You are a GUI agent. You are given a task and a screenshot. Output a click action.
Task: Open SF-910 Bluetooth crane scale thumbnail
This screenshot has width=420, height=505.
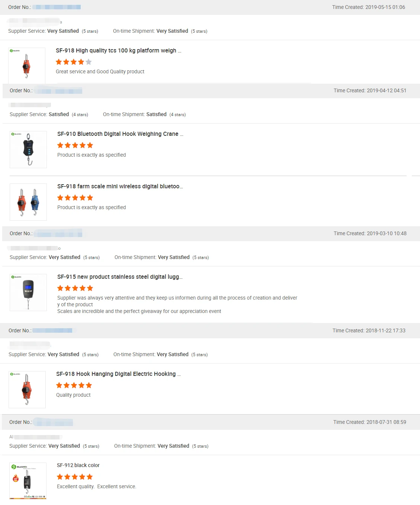pyautogui.click(x=28, y=150)
